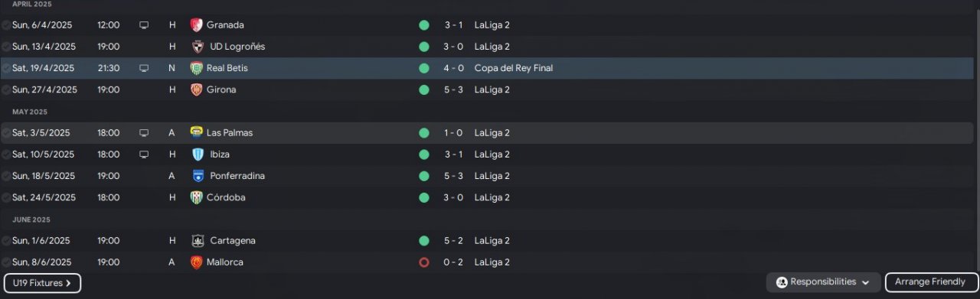Image resolution: width=980 pixels, height=299 pixels.
Task: Toggle the check circle beside Sun, 8/6/2025
Action: pos(6,262)
